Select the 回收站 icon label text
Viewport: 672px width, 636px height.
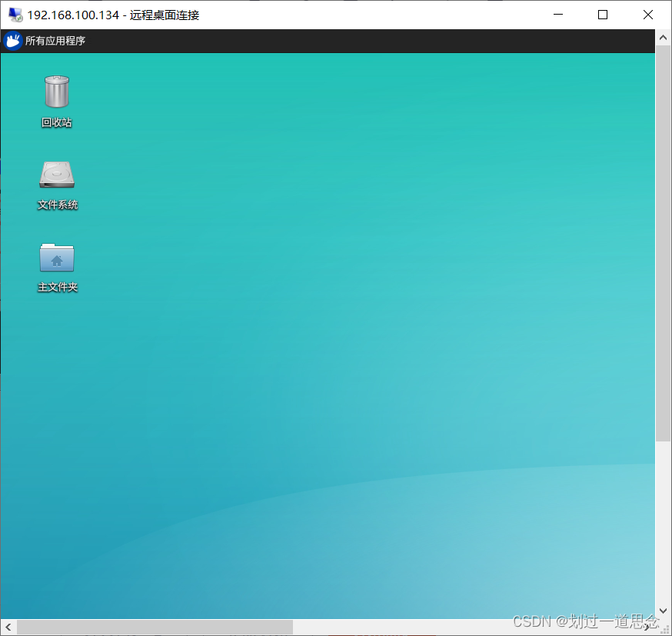click(x=55, y=122)
